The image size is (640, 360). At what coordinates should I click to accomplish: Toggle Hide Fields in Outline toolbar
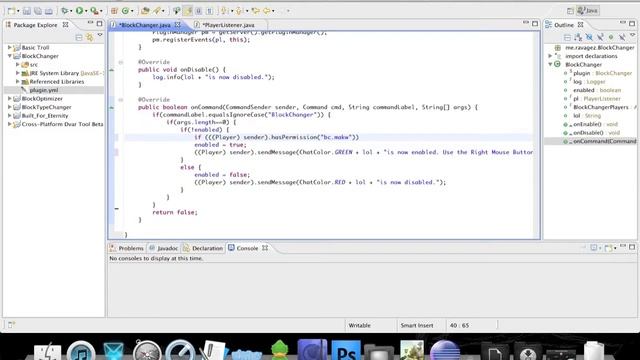click(589, 38)
